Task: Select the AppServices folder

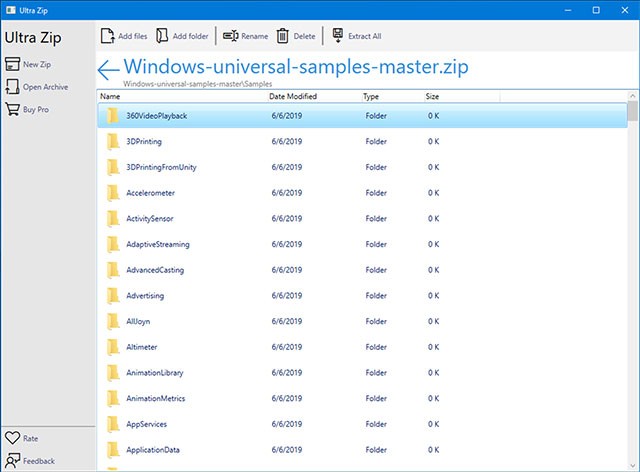Action: click(x=146, y=424)
